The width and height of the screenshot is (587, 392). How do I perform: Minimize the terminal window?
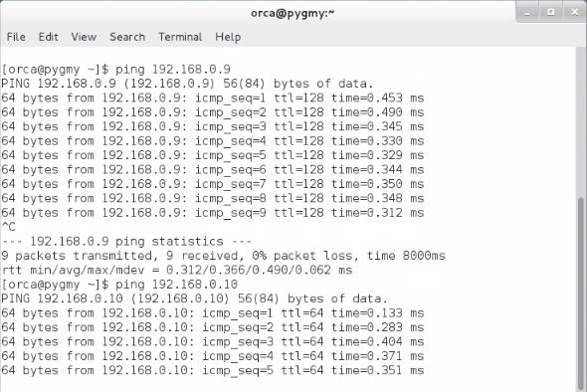[x=527, y=12]
